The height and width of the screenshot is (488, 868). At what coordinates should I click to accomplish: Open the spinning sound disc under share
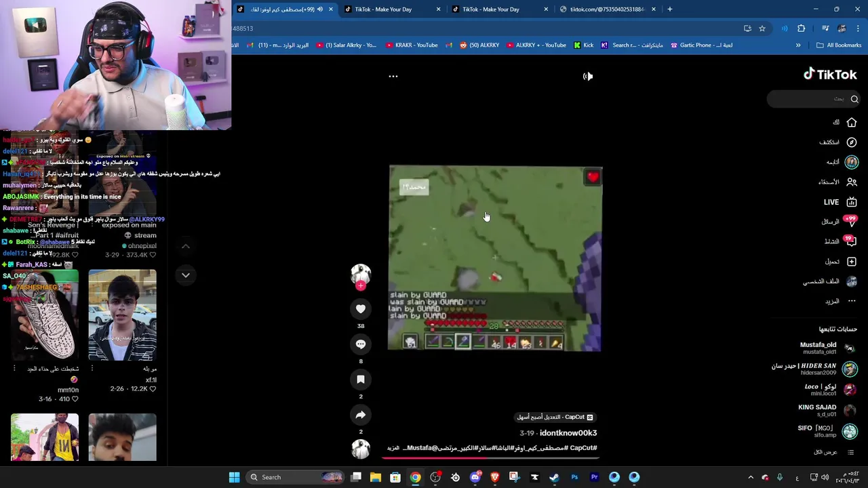point(361,449)
